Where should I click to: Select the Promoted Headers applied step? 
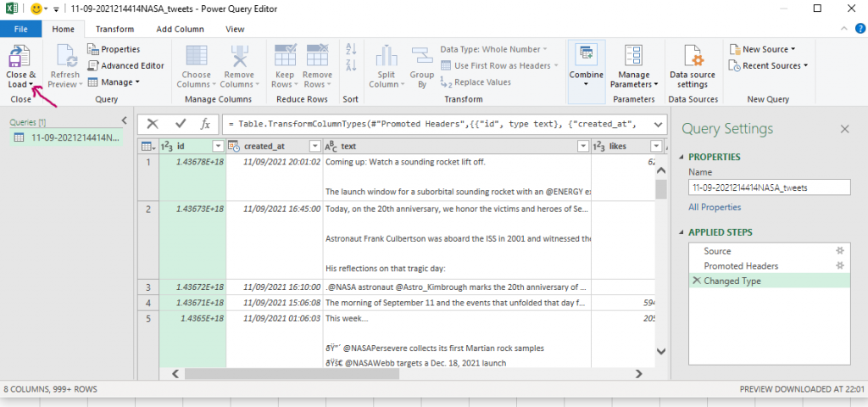(741, 265)
